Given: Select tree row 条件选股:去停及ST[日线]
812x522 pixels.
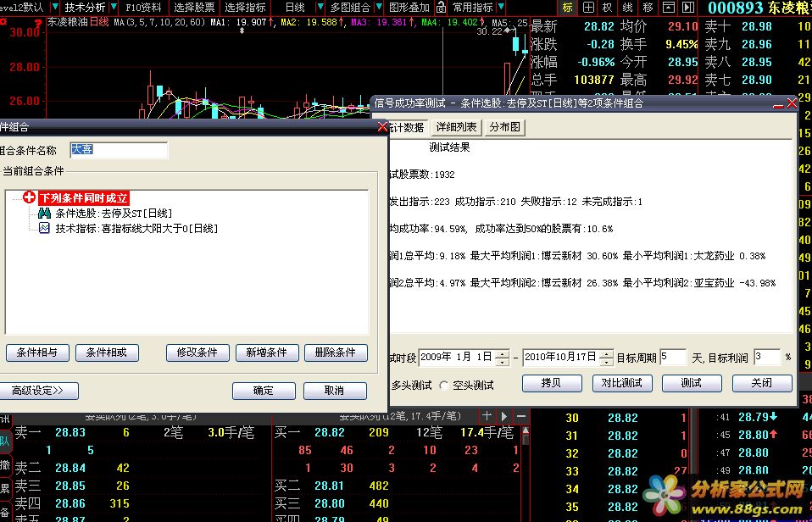Looking at the screenshot, I should [x=114, y=214].
